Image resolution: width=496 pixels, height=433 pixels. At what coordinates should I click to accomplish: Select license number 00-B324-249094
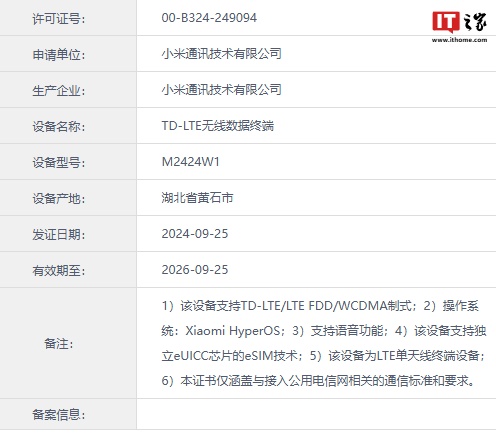click(x=209, y=18)
